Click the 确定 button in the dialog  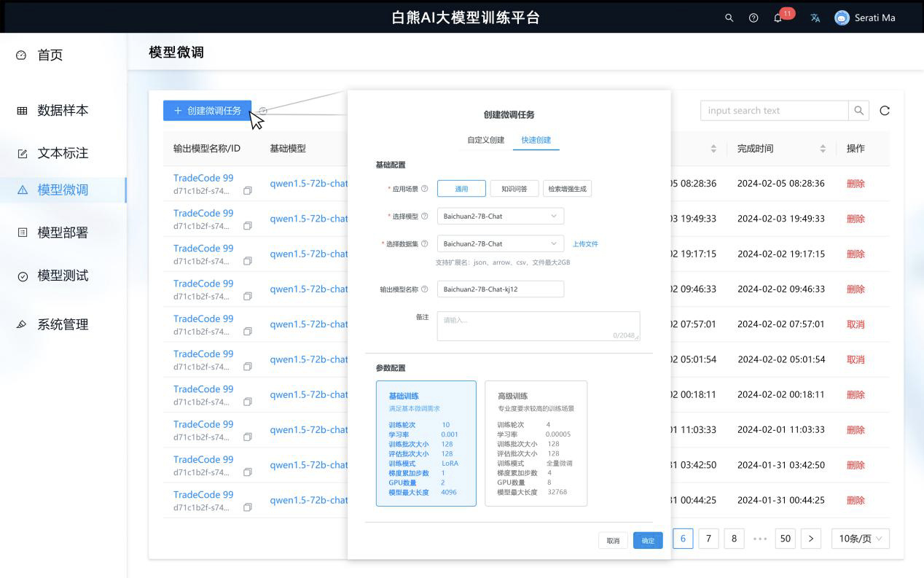[x=648, y=540]
